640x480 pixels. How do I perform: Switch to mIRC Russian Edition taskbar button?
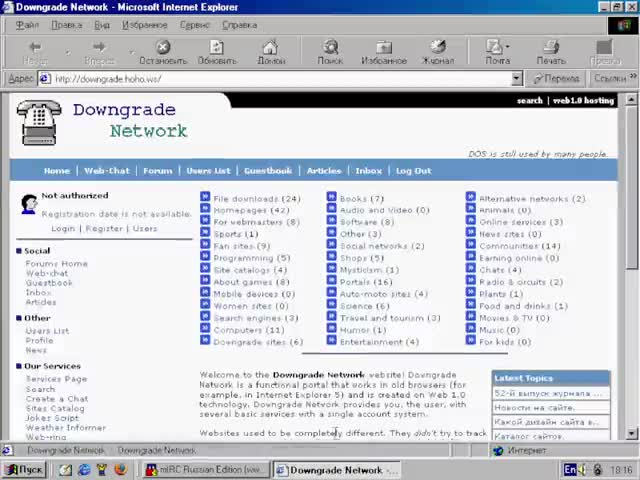[205, 469]
